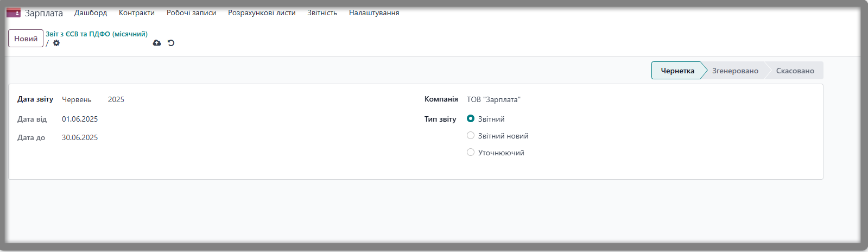Open the Налаштування menu
Screen dimensions: 868x252
coord(374,12)
